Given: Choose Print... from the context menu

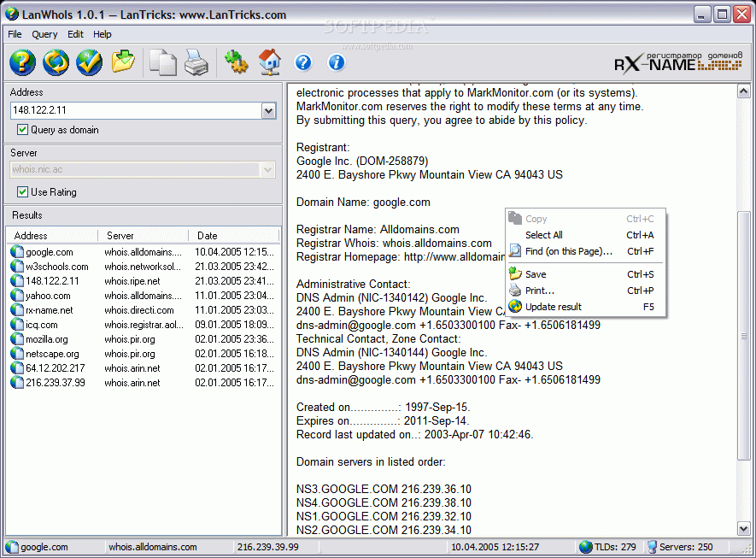Looking at the screenshot, I should (x=586, y=291).
